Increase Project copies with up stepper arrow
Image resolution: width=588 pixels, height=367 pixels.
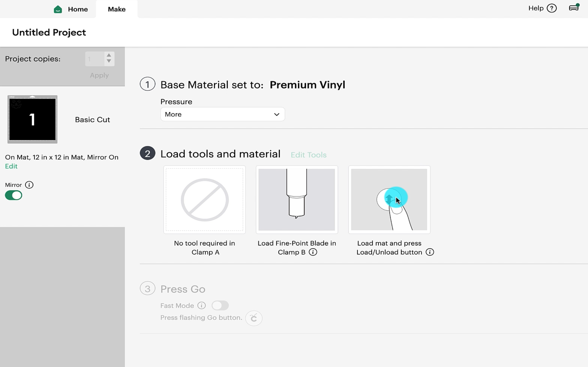(109, 55)
